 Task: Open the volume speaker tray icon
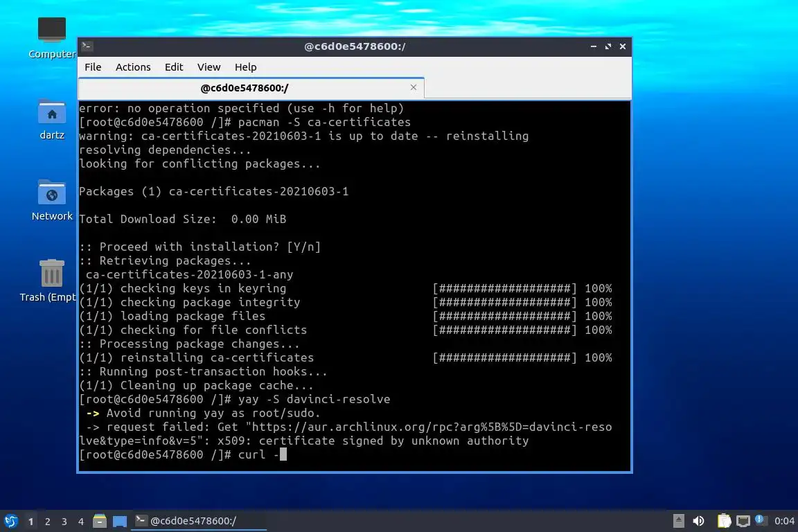(699, 521)
